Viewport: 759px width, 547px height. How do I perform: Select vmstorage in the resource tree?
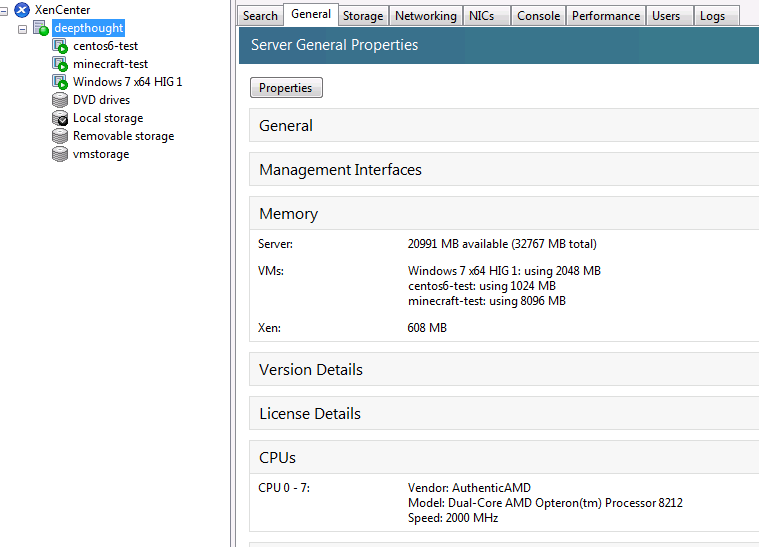100,154
